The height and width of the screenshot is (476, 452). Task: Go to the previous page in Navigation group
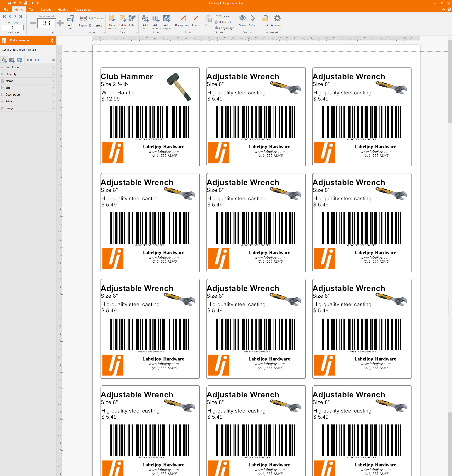tap(10, 16)
